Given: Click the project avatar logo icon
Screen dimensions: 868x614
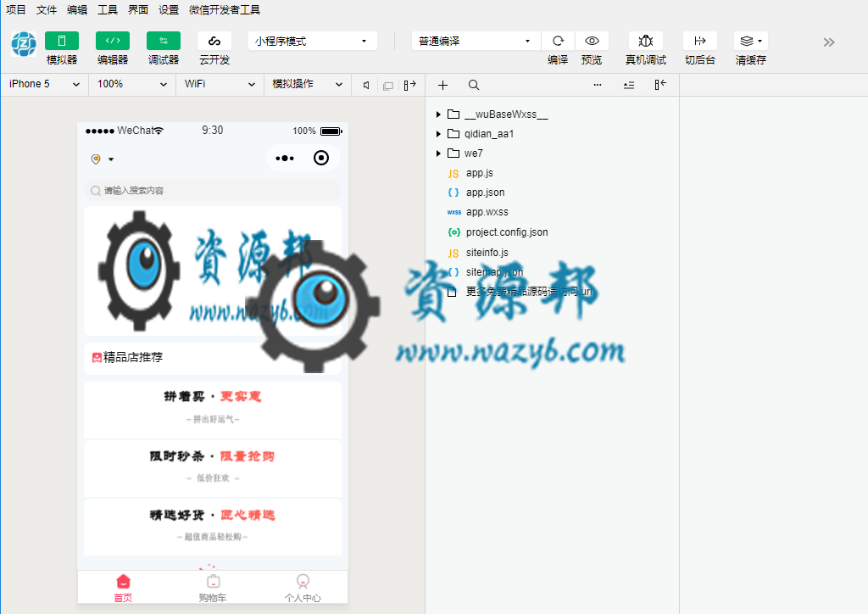Looking at the screenshot, I should click(24, 44).
